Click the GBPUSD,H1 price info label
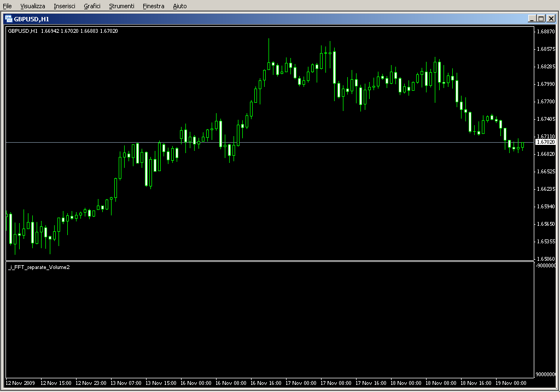 click(63, 31)
